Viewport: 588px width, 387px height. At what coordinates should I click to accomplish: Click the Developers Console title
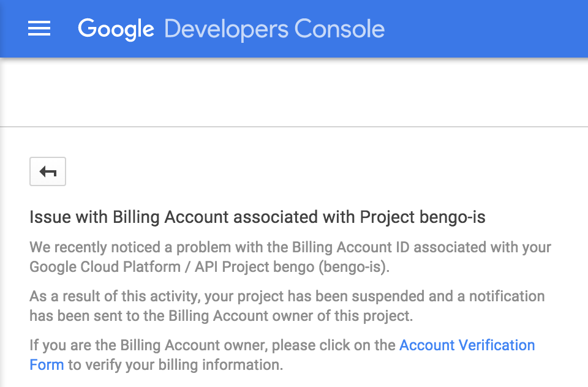click(274, 29)
